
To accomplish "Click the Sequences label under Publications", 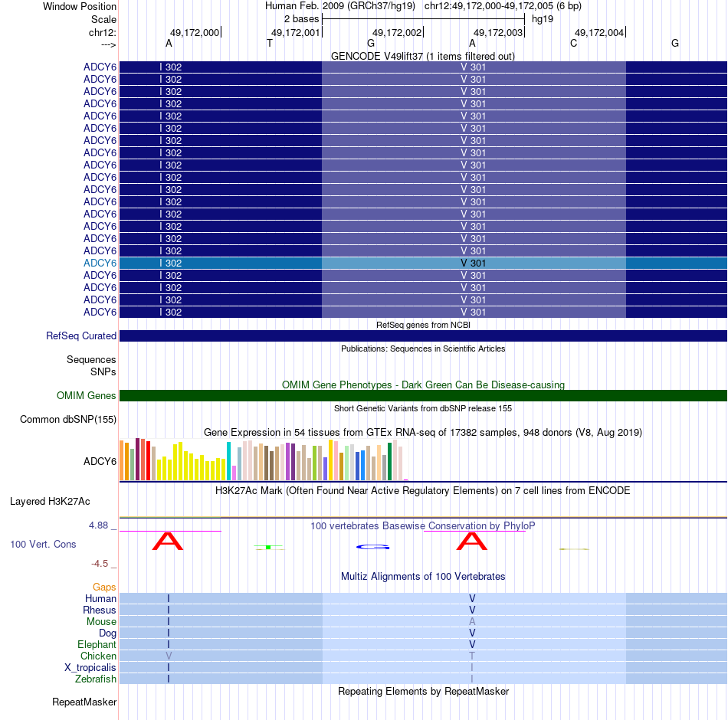I will [x=91, y=359].
